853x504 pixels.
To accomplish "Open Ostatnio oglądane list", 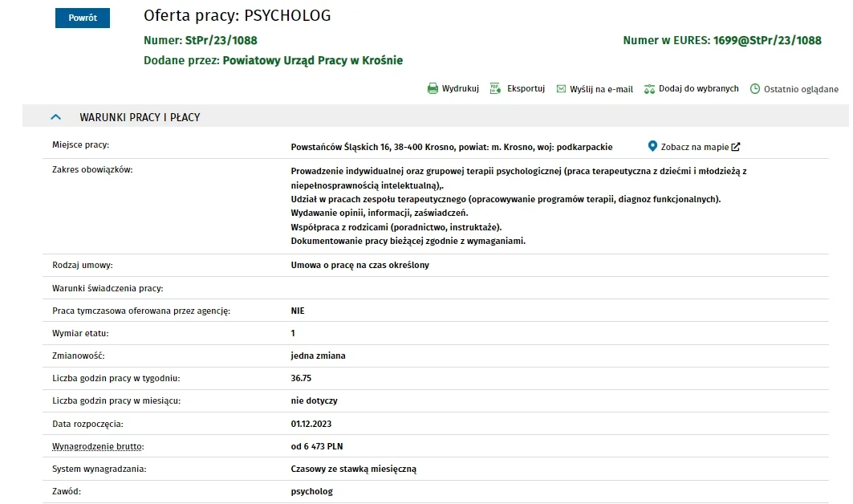I will tap(801, 89).
